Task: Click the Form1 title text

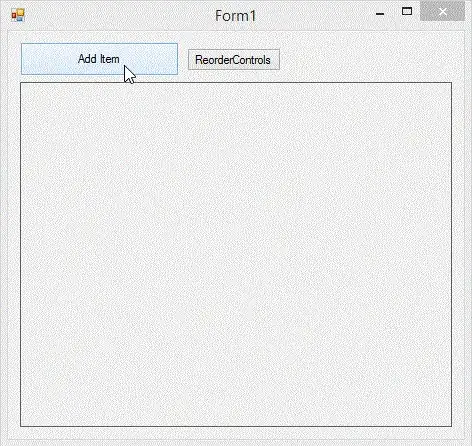Action: [x=235, y=16]
